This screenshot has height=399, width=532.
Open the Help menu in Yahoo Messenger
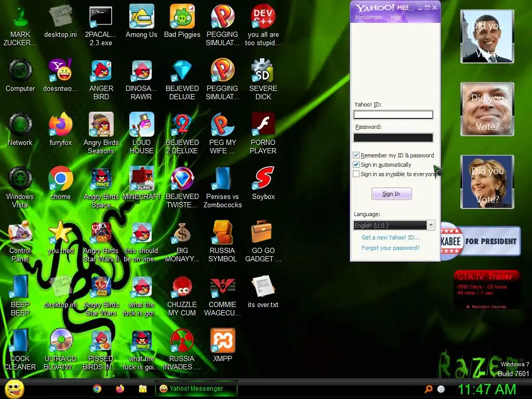pyautogui.click(x=396, y=17)
